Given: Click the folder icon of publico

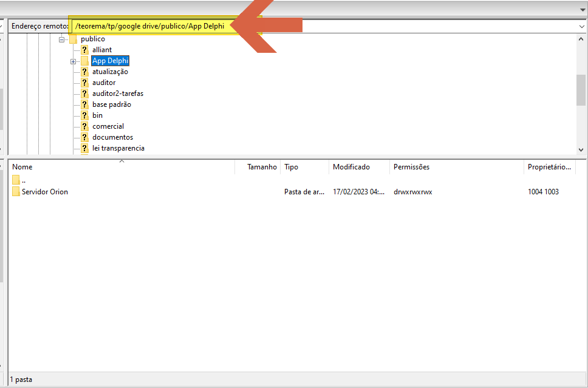Looking at the screenshot, I should pos(73,39).
